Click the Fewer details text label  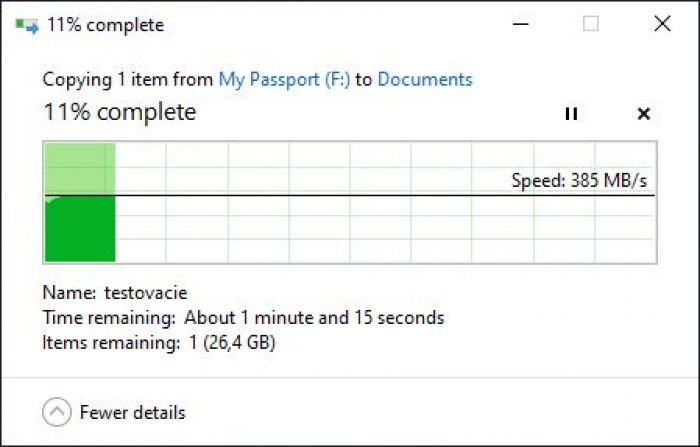coord(132,412)
